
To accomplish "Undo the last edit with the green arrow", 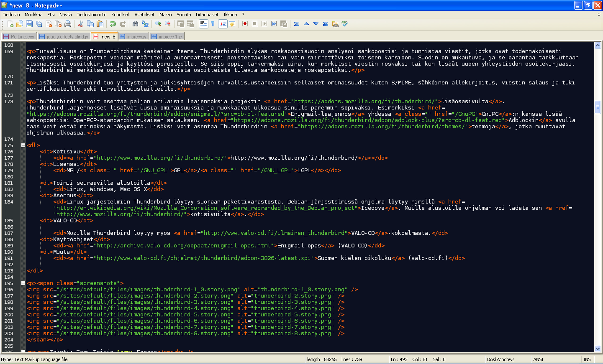I will (x=113, y=24).
